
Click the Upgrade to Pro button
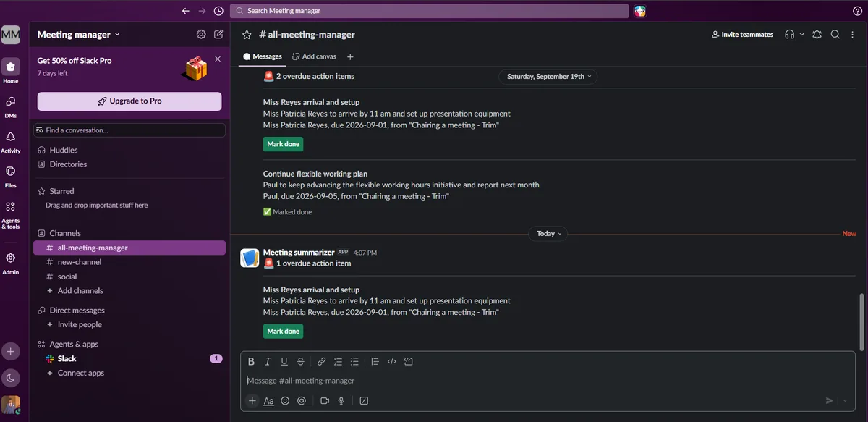point(129,101)
